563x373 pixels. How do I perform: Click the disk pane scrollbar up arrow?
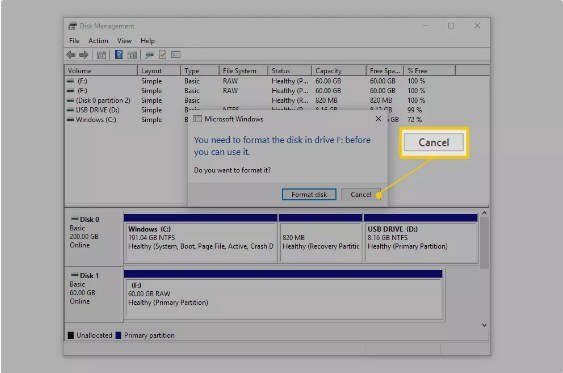(x=484, y=213)
